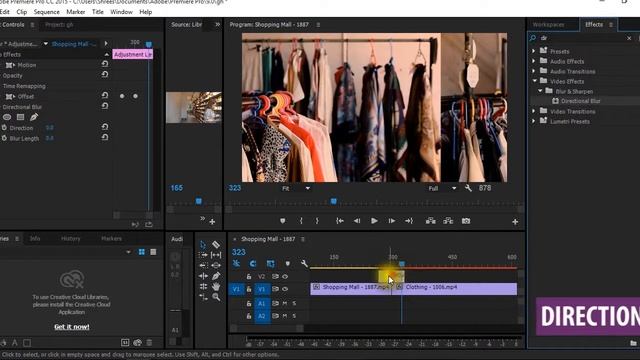Switch to the Markers tab

tap(111, 238)
